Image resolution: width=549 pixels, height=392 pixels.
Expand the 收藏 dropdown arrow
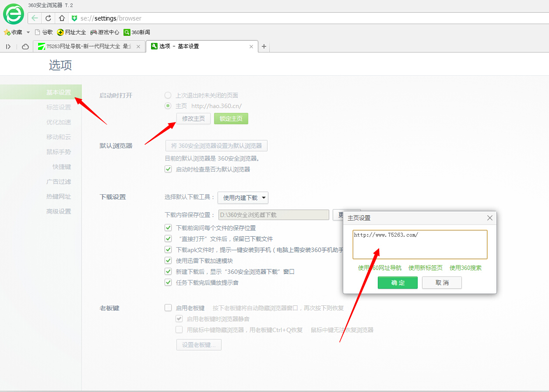point(28,32)
